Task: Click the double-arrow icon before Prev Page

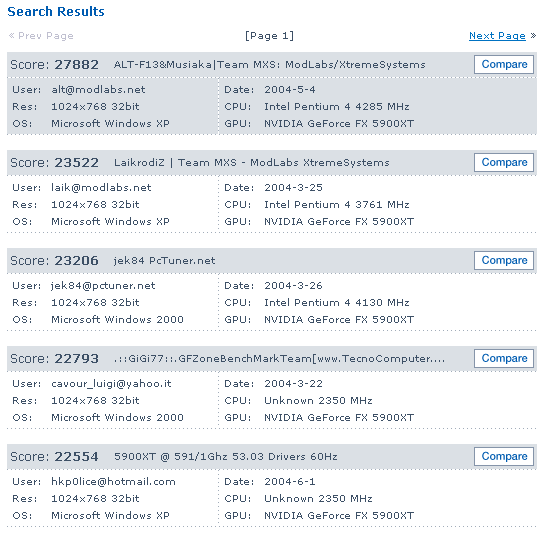Action: 11,35
